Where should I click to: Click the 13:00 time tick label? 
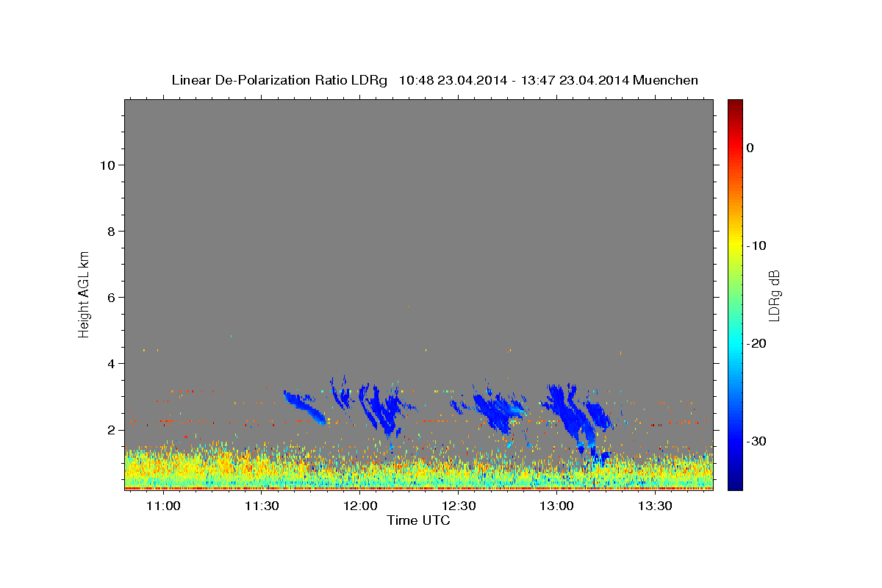[556, 506]
